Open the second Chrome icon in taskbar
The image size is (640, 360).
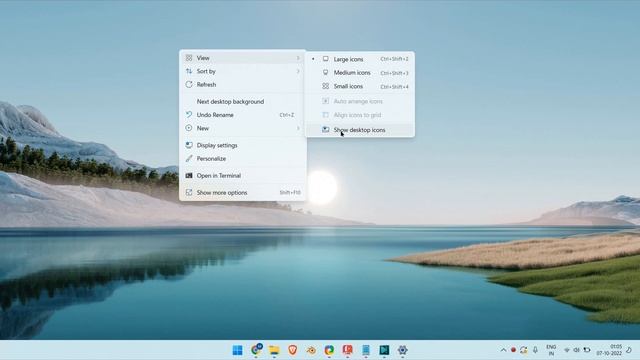click(x=329, y=350)
